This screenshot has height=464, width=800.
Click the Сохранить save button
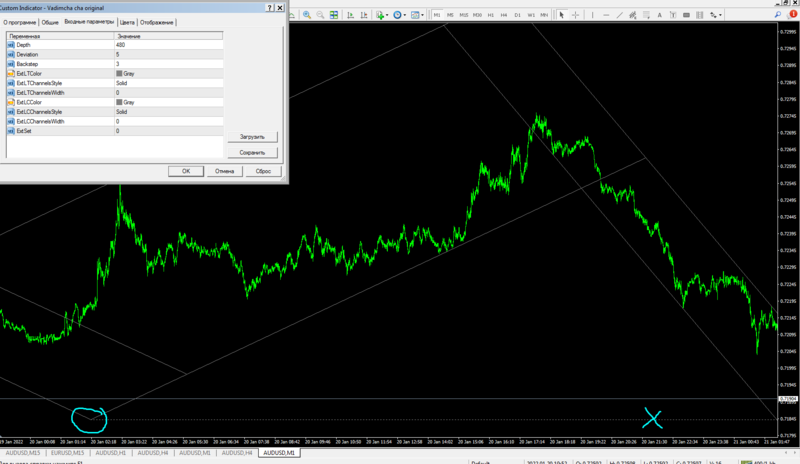click(252, 153)
